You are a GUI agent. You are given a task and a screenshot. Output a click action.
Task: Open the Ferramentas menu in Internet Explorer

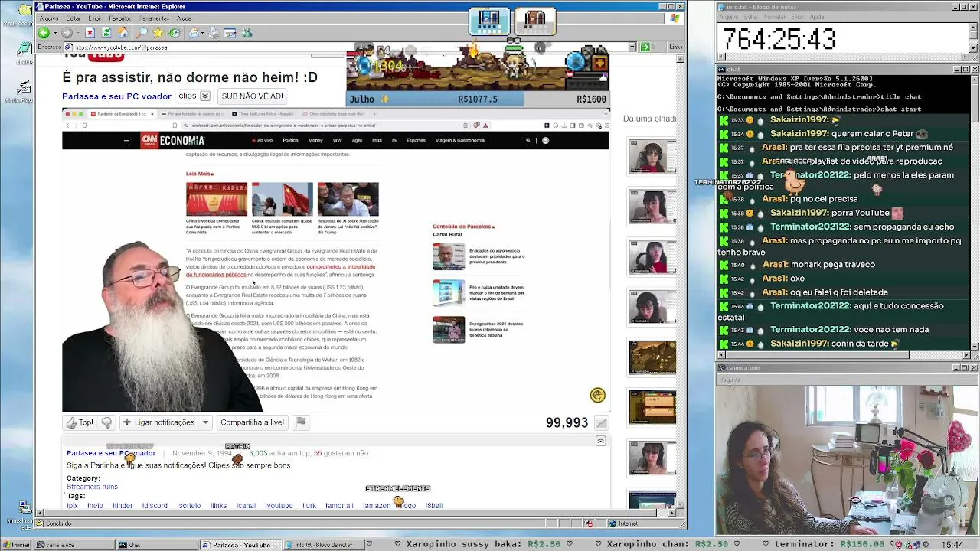click(154, 18)
